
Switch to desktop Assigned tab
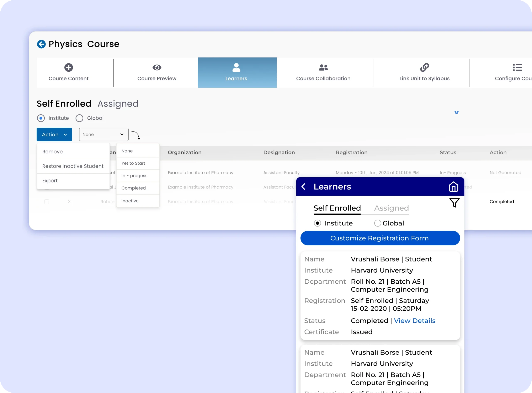(118, 104)
